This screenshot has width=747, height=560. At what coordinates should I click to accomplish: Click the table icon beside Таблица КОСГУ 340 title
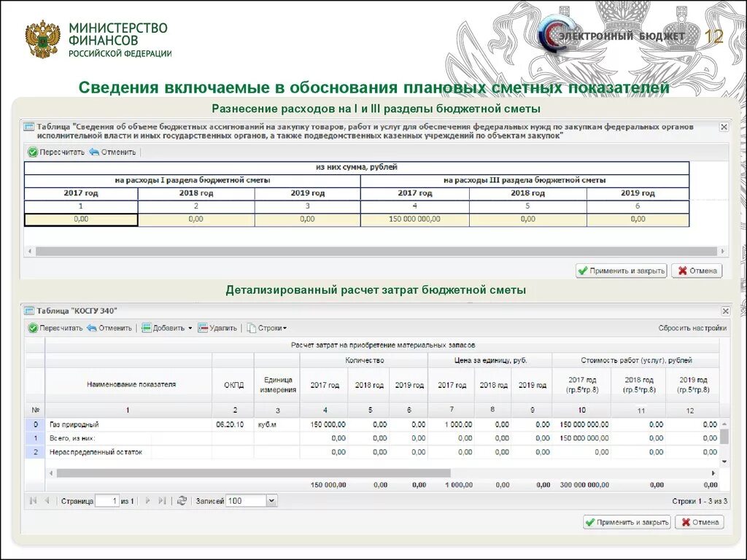30,309
